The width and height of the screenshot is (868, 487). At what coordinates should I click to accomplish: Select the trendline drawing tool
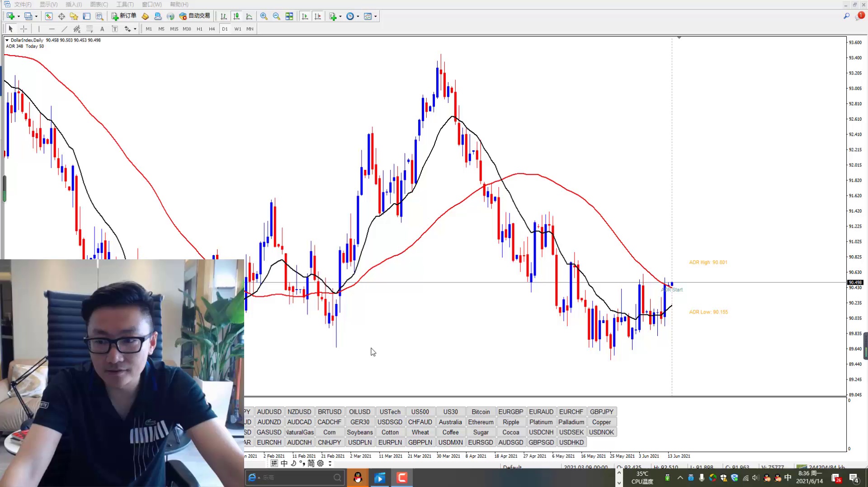click(x=64, y=29)
